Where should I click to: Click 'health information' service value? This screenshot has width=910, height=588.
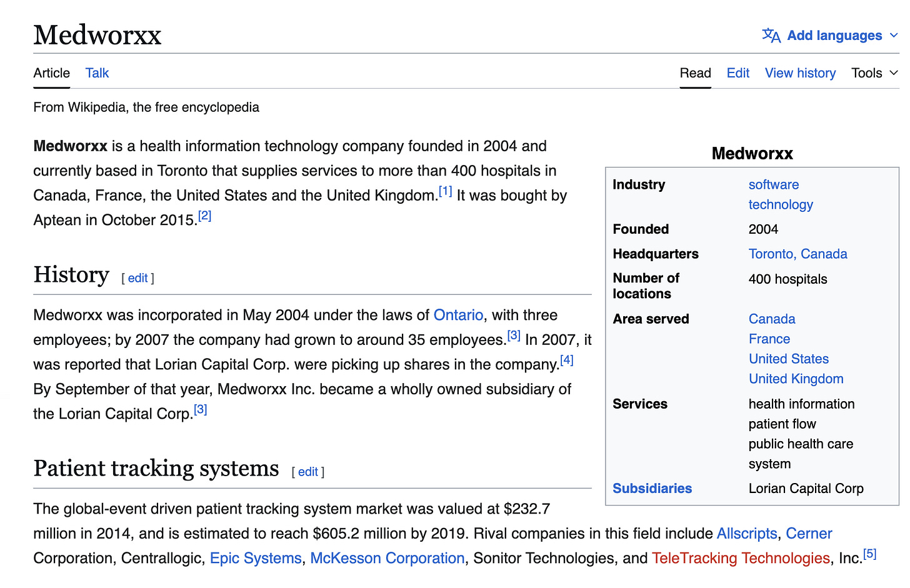pyautogui.click(x=801, y=404)
